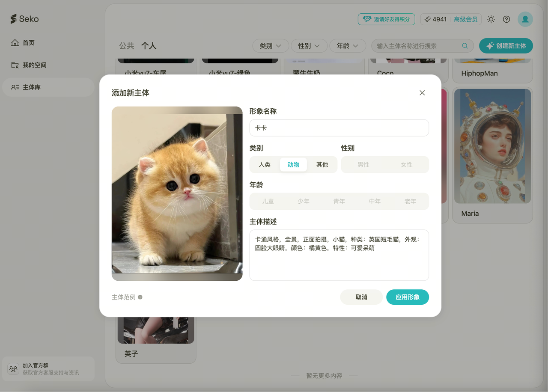Select 人类 category option
The image size is (548, 392).
point(265,165)
